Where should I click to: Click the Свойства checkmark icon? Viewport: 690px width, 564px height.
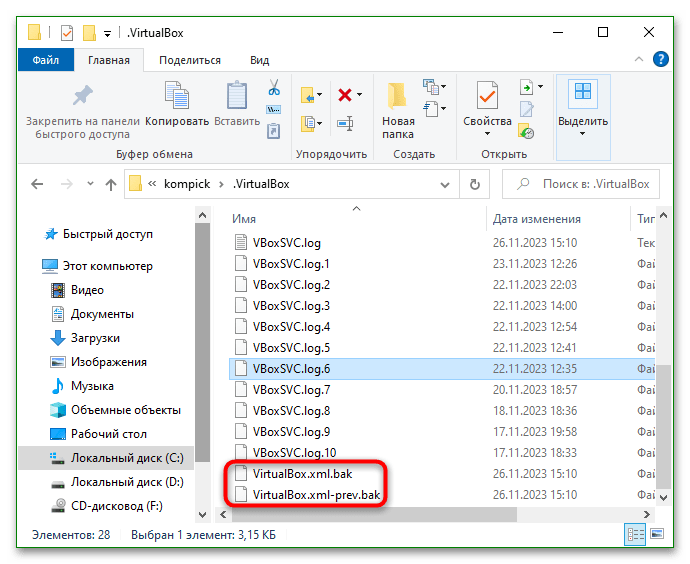point(487,95)
